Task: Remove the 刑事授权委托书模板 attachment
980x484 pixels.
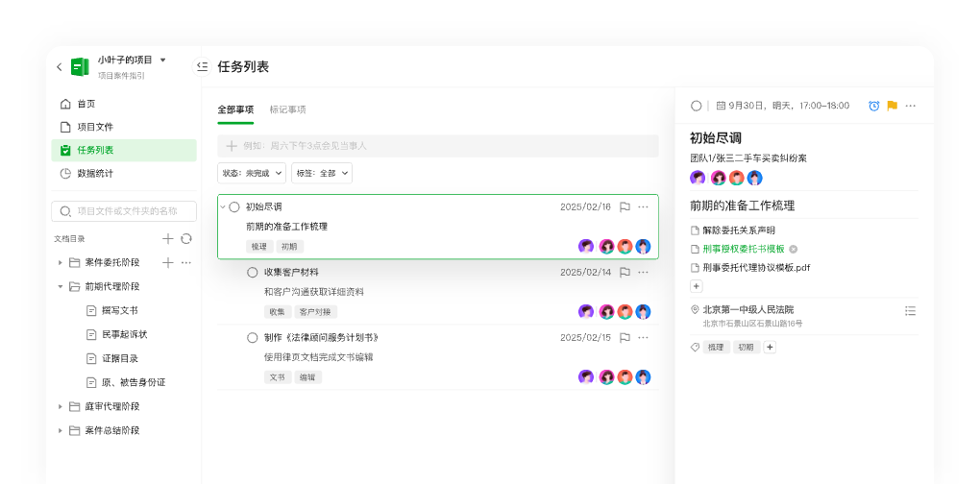Action: pyautogui.click(x=793, y=249)
